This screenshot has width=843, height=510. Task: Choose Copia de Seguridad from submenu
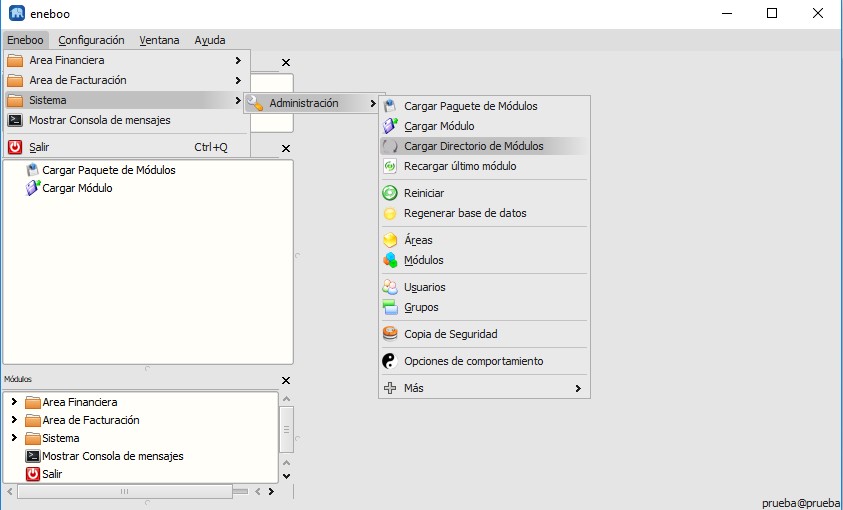pyautogui.click(x=484, y=334)
